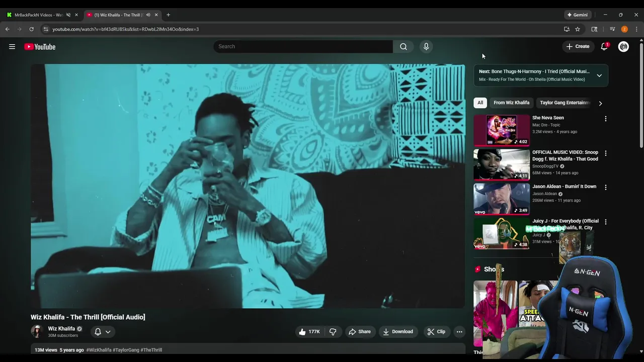Open She Neva Seen video thumbnail
This screenshot has width=644, height=362.
coord(502,130)
